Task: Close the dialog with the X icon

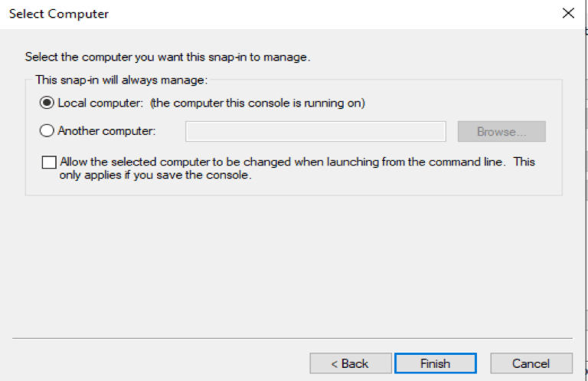Action: (567, 14)
